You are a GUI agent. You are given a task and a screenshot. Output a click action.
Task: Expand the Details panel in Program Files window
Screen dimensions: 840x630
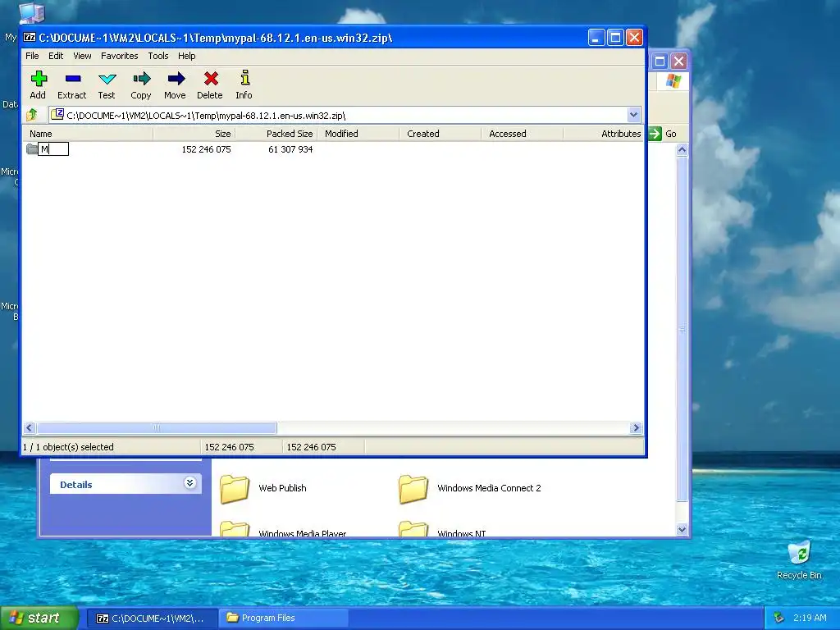tap(189, 483)
